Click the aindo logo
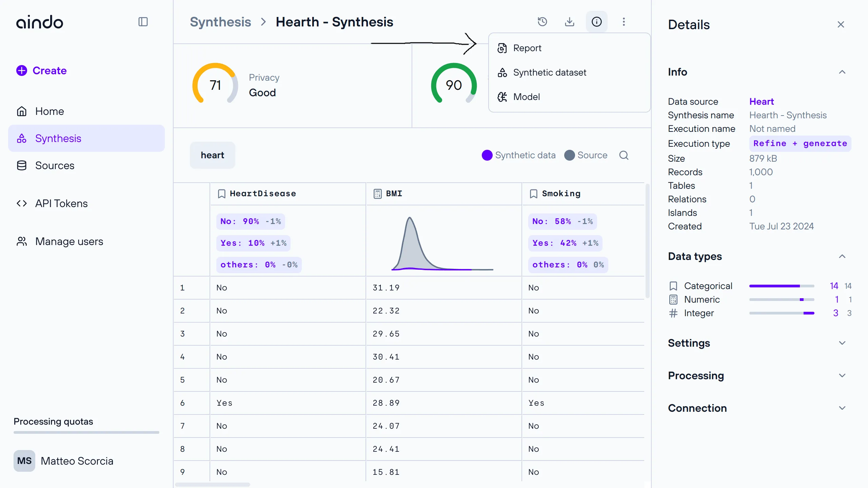The image size is (868, 488). click(x=40, y=22)
